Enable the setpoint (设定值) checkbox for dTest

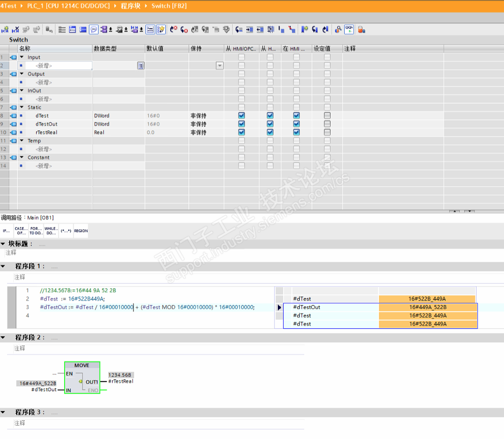[327, 116]
